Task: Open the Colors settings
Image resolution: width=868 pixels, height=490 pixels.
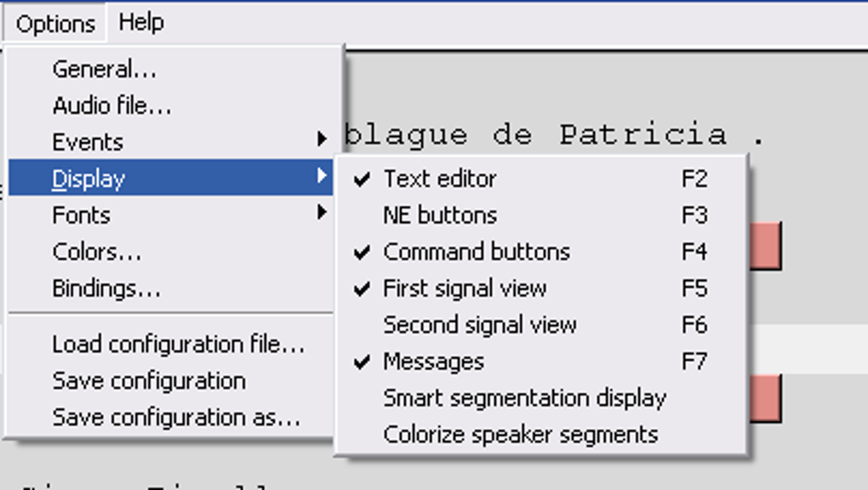Action: click(96, 252)
